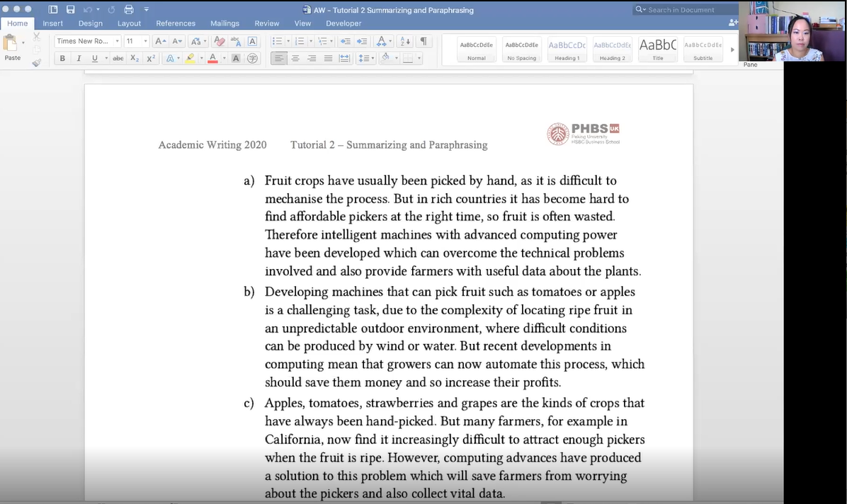Click the Text Effects outlined-A icon
847x504 pixels.
[170, 58]
